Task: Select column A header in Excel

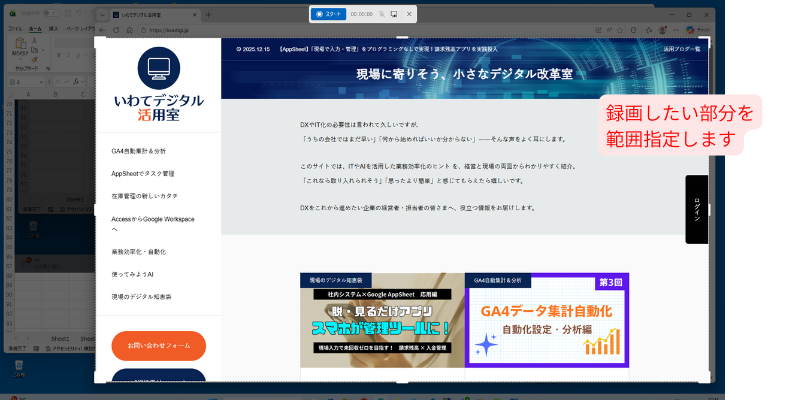Action: pyautogui.click(x=28, y=94)
